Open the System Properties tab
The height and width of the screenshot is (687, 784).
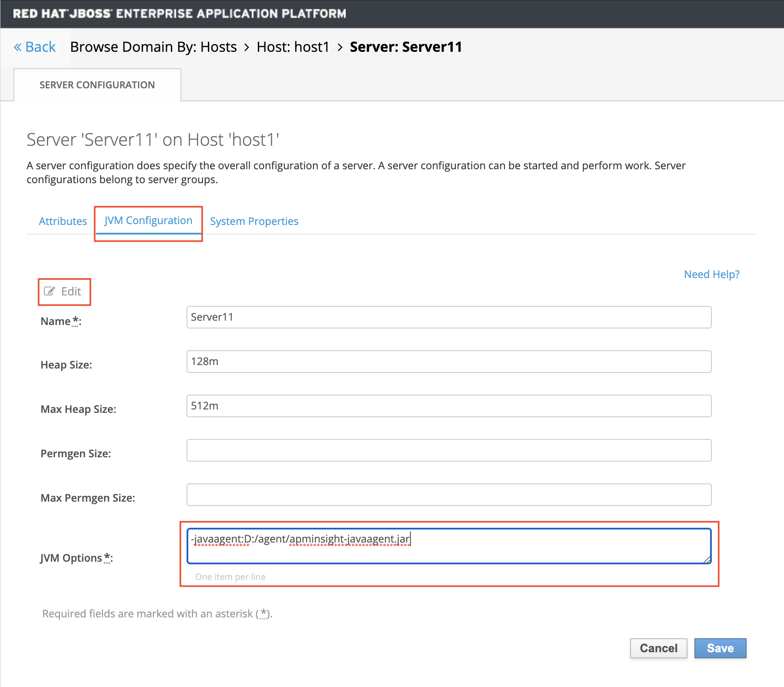(x=254, y=221)
